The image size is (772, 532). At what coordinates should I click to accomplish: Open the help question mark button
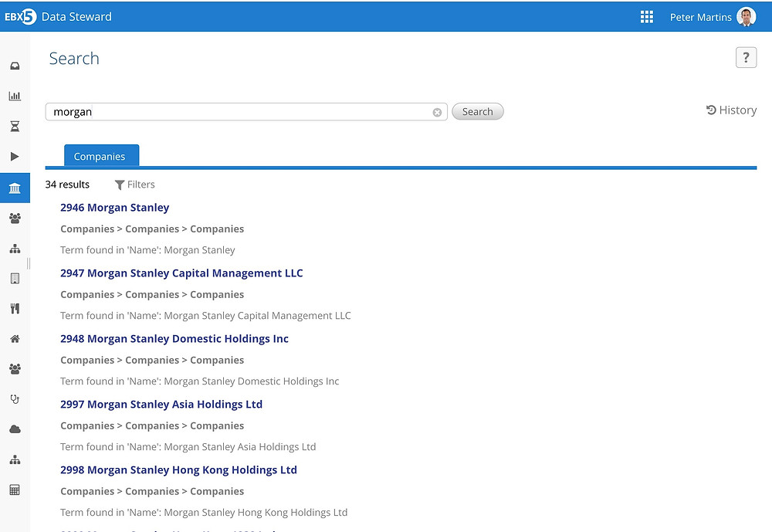pos(746,58)
